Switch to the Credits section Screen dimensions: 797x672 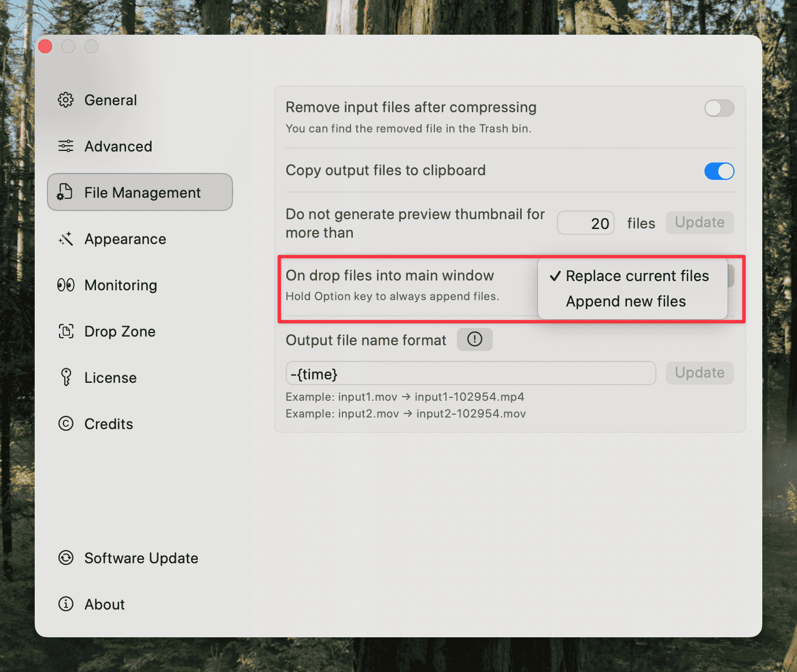(108, 423)
